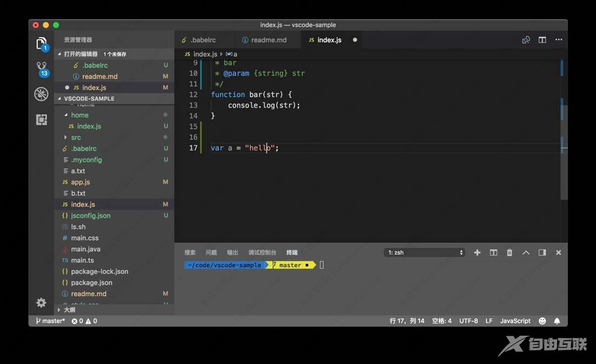596x364 pixels.
Task: Switch to the readme.md tab
Action: [x=268, y=40]
